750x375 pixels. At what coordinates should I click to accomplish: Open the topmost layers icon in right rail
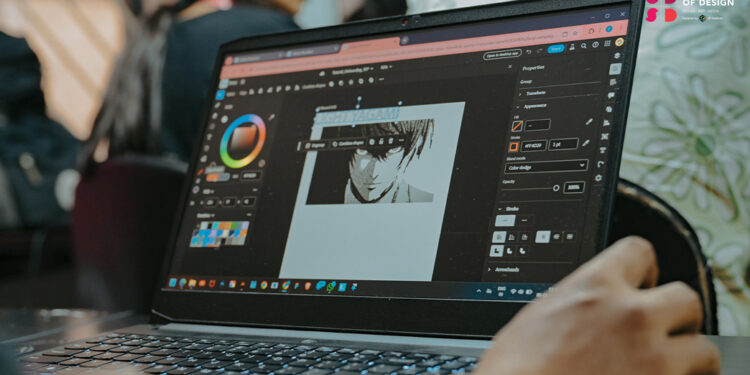pyautogui.click(x=618, y=55)
